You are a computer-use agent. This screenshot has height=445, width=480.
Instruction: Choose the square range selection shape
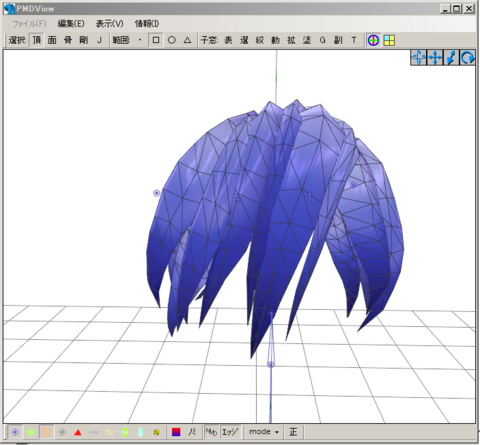(156, 40)
